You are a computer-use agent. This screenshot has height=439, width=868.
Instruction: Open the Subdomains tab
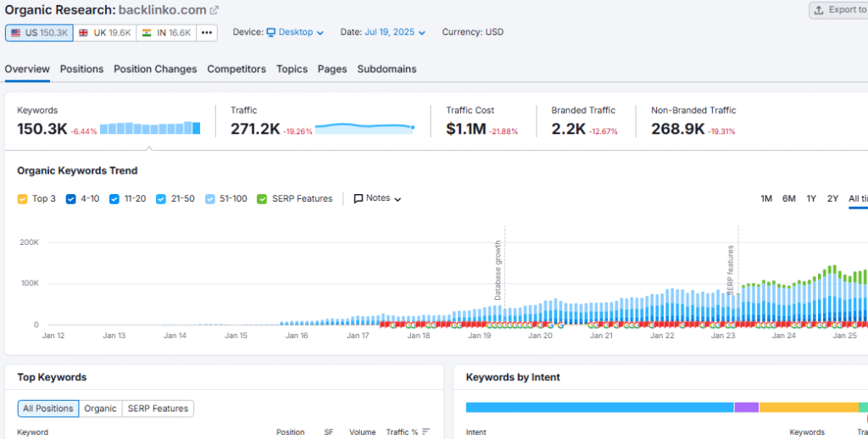387,69
